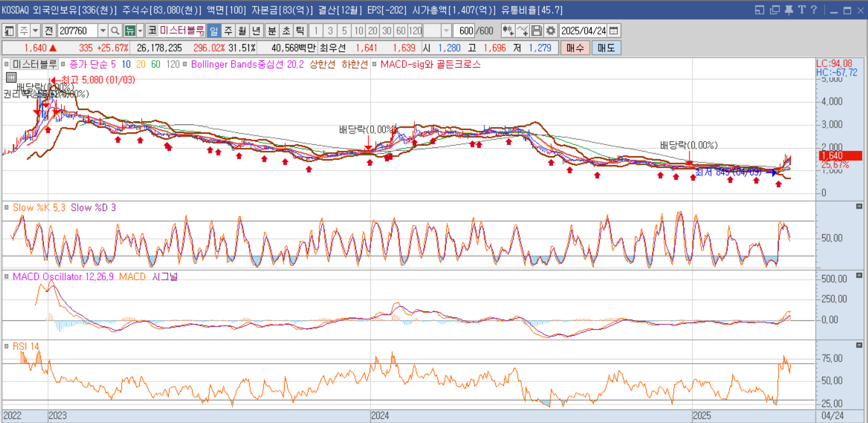Image resolution: width=868 pixels, height=423 pixels.
Task: Close the RSI 14 panel
Action: 858,345
